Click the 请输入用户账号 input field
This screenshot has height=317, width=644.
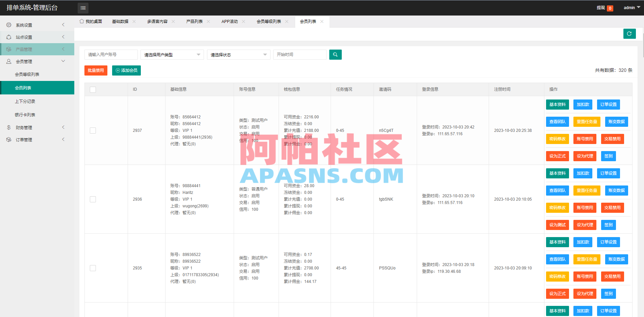[x=111, y=54]
